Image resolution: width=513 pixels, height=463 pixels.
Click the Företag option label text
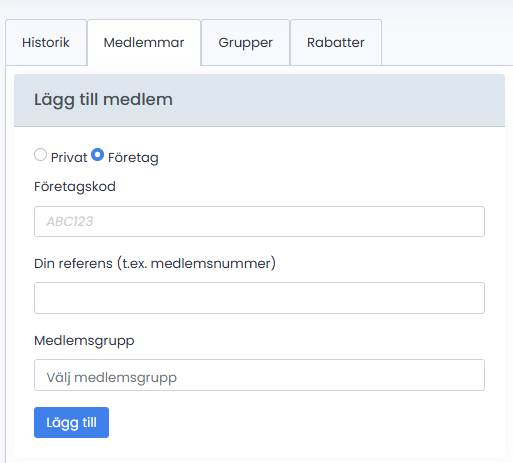(133, 157)
